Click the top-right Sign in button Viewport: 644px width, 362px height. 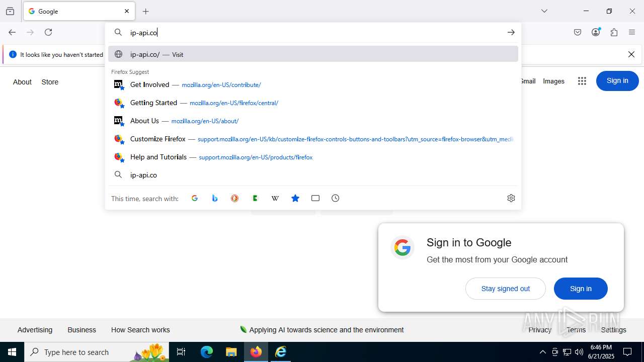pyautogui.click(x=617, y=81)
